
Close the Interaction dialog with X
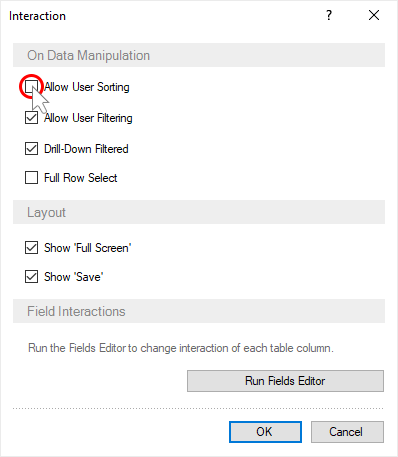[x=374, y=15]
